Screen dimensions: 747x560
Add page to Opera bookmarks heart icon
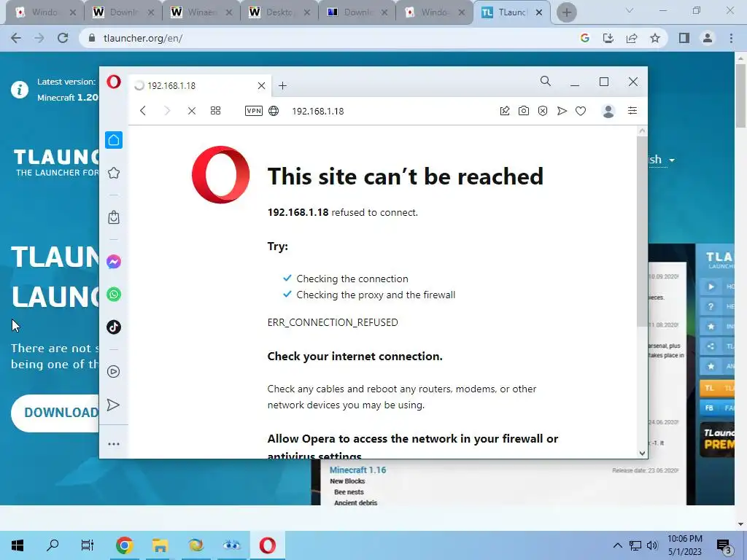(580, 111)
